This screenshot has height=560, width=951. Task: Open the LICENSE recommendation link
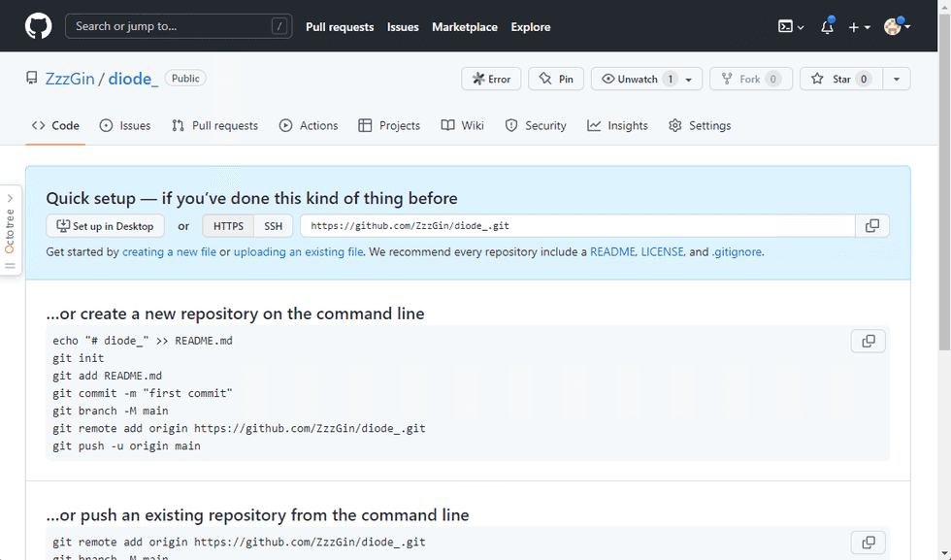662,251
